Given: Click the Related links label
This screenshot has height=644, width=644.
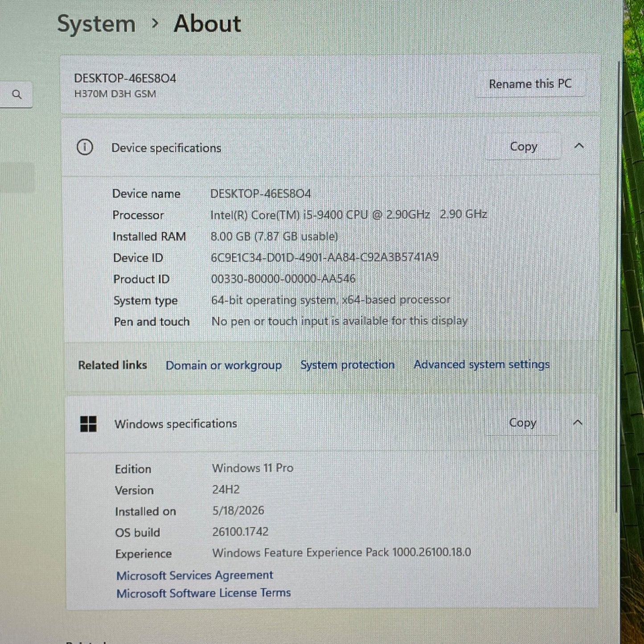Looking at the screenshot, I should tap(112, 365).
